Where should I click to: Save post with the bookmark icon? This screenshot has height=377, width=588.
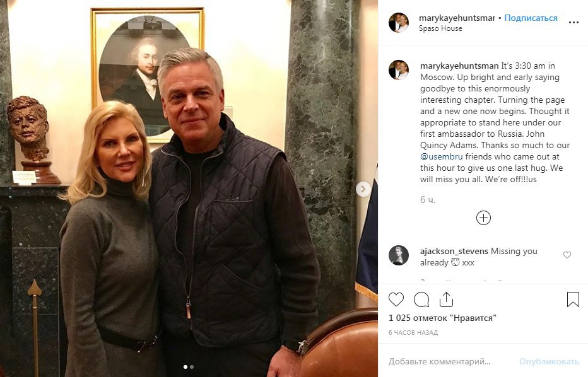coord(573,299)
